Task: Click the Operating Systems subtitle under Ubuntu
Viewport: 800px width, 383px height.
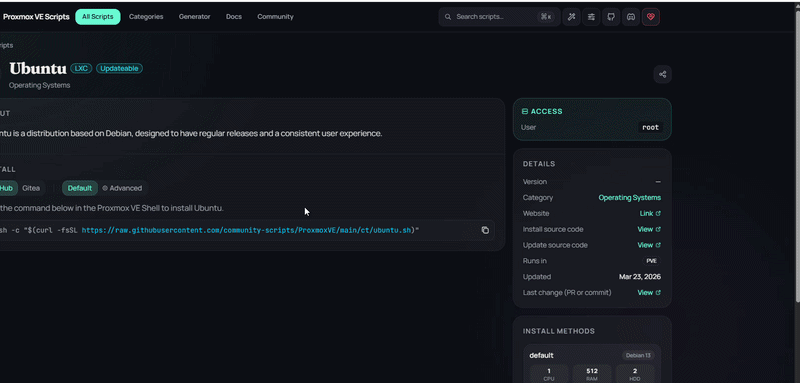Action: coord(39,85)
